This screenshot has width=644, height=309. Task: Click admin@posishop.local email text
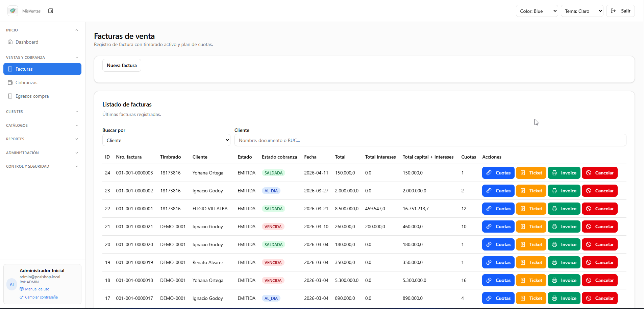click(40, 277)
